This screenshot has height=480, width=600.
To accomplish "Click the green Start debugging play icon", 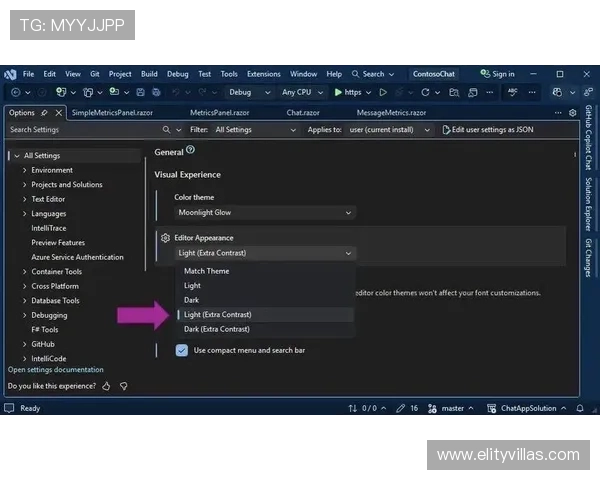I will pos(338,92).
